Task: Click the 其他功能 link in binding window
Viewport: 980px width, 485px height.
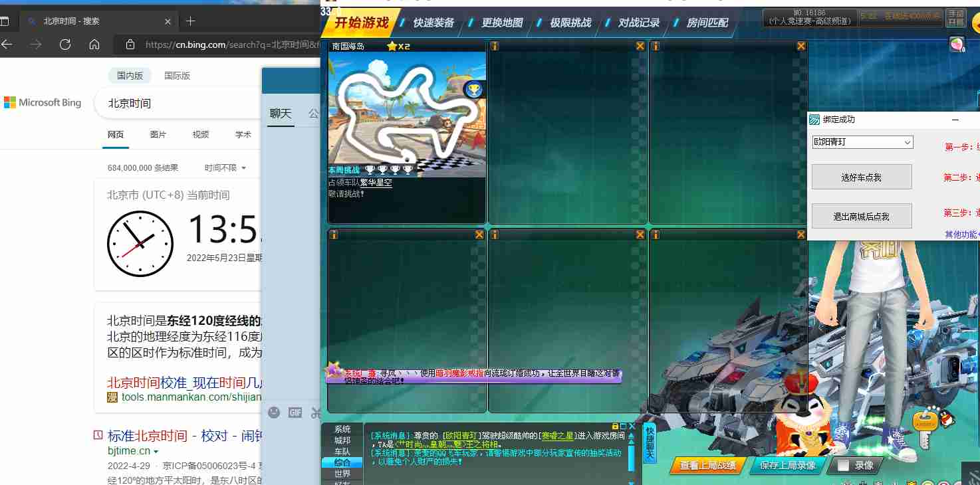Action: [x=961, y=235]
